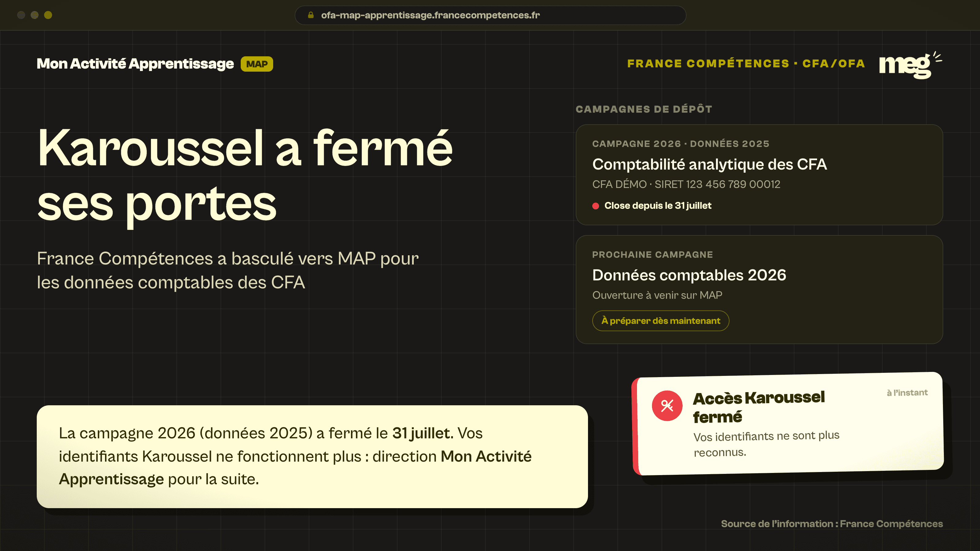The height and width of the screenshot is (551, 980).
Task: Click 'FRANCE COMPÉTENCES · CFA/OFA' header text
Action: coord(746,63)
